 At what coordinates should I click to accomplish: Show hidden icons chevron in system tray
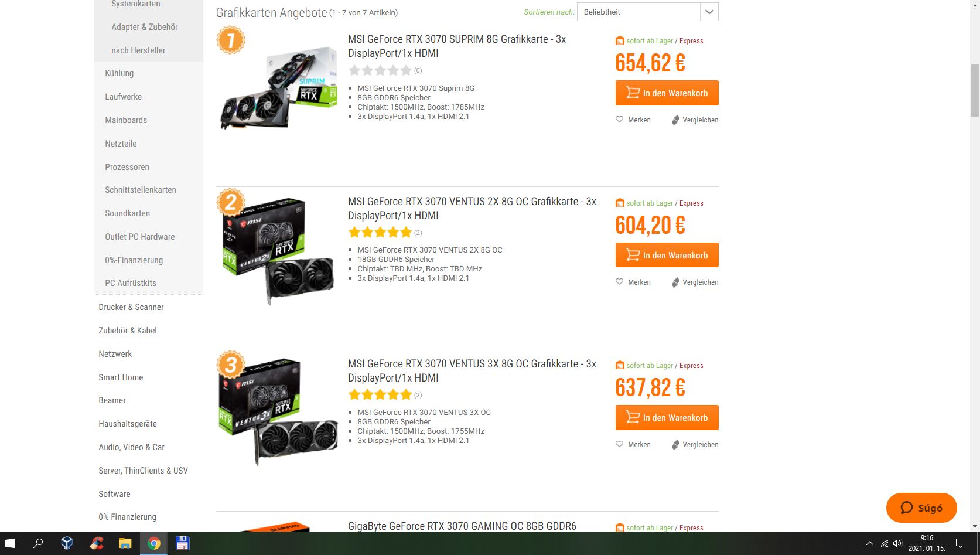870,543
